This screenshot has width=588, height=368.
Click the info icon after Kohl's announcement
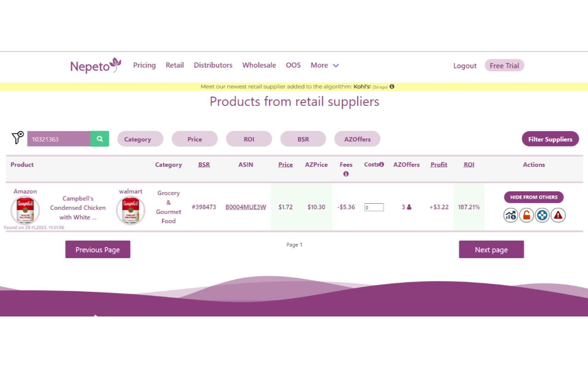(392, 86)
